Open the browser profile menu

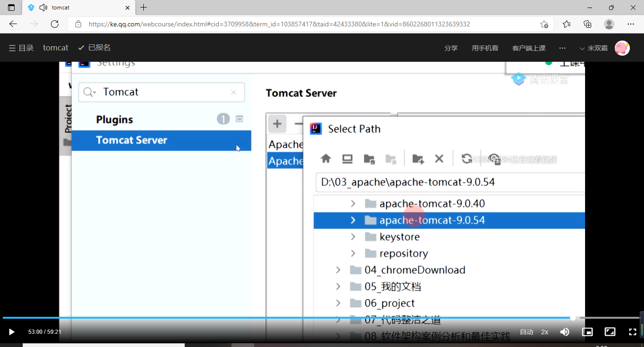pyautogui.click(x=609, y=24)
